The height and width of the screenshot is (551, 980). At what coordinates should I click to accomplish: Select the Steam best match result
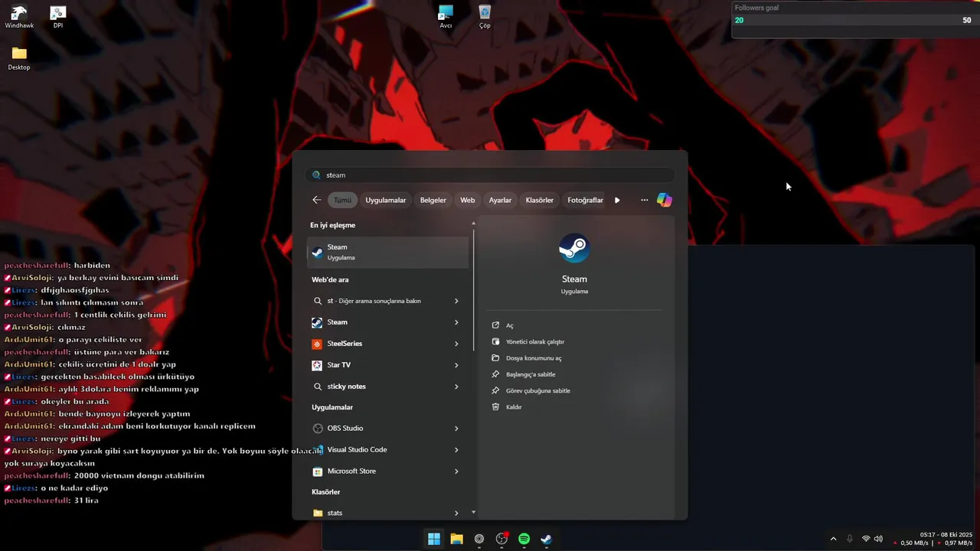click(387, 252)
